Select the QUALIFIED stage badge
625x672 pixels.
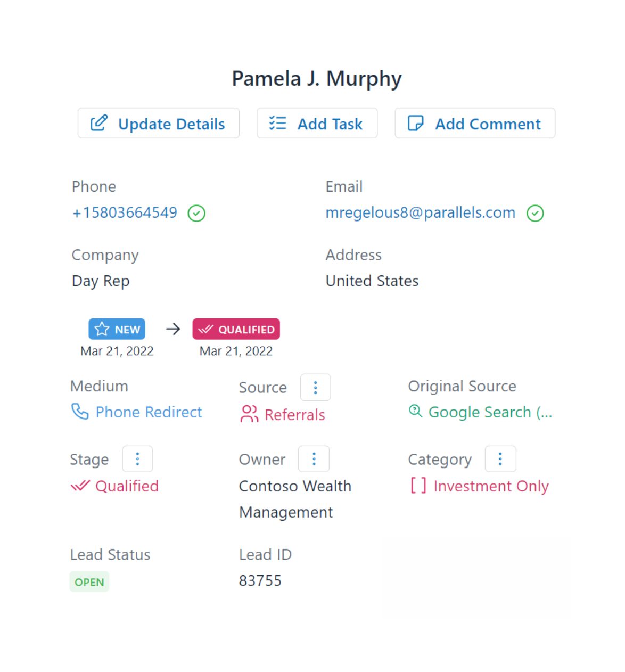236,329
